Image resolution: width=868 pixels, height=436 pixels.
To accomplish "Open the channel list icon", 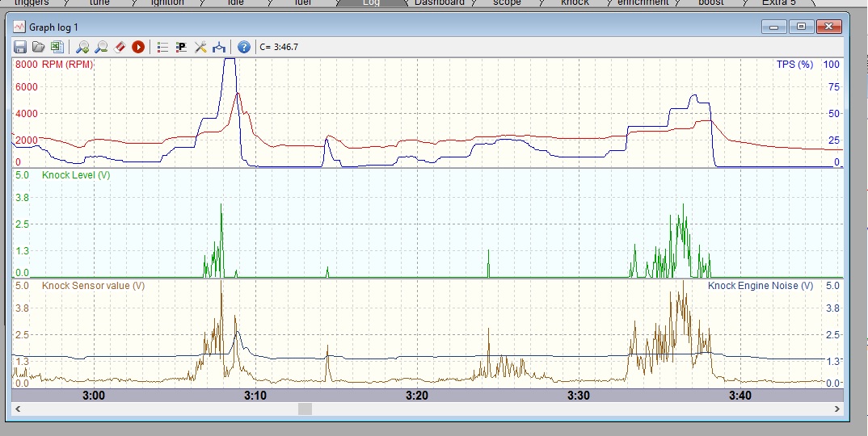I will [x=162, y=47].
